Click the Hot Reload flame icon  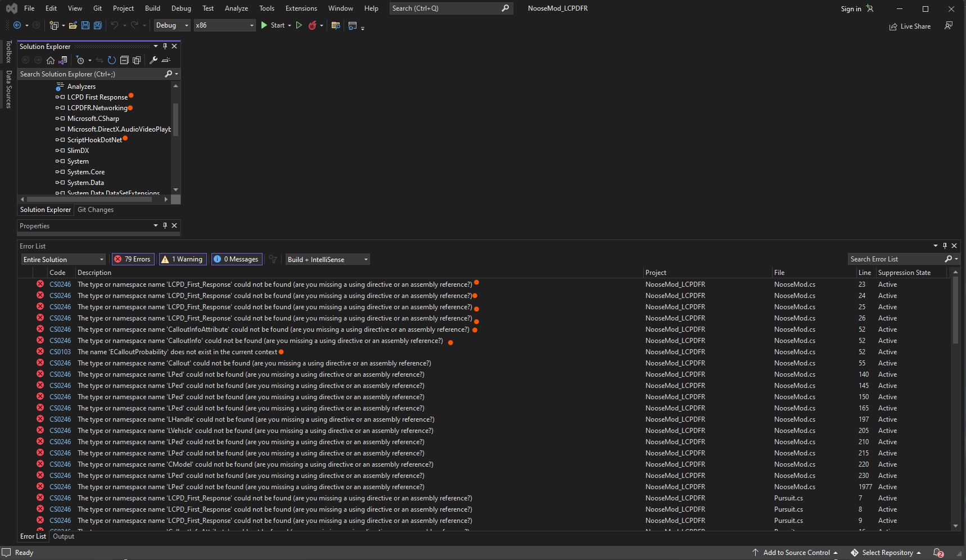(x=313, y=25)
